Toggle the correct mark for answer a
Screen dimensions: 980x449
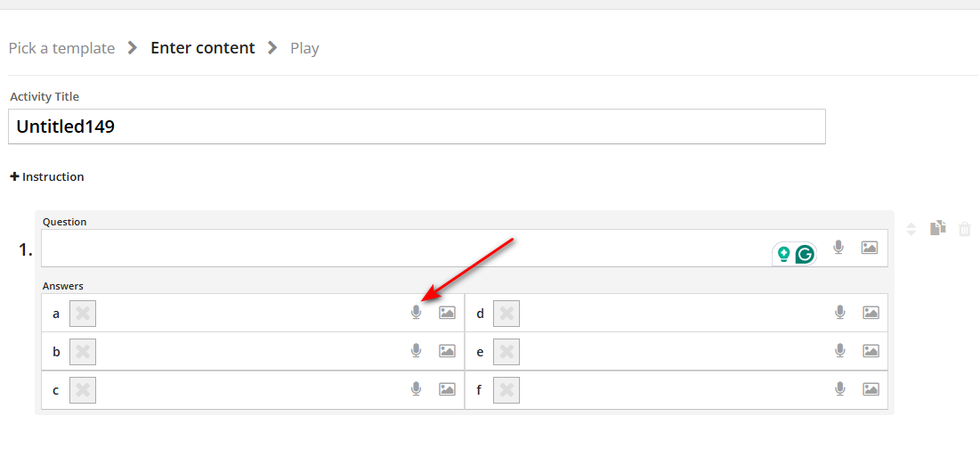coord(83,314)
